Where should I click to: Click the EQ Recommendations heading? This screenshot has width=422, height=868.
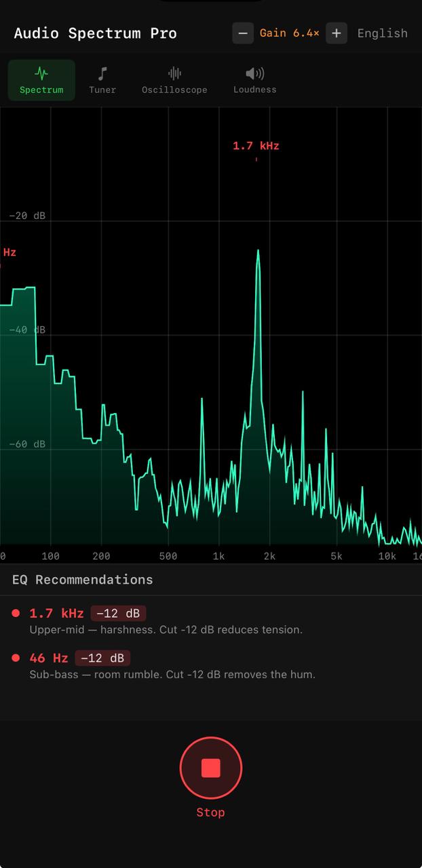point(82,580)
